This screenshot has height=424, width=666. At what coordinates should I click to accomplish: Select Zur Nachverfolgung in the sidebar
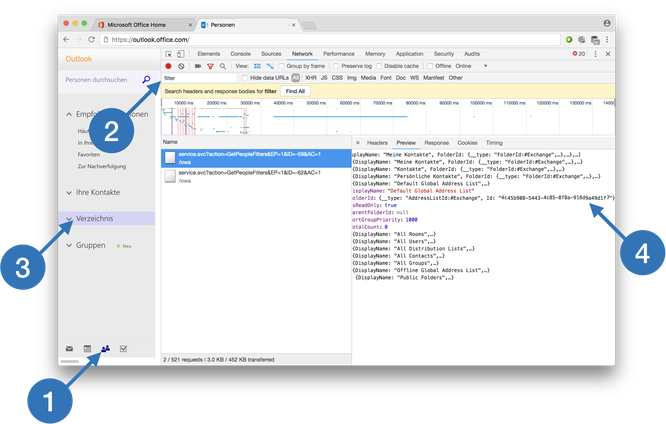click(x=102, y=167)
